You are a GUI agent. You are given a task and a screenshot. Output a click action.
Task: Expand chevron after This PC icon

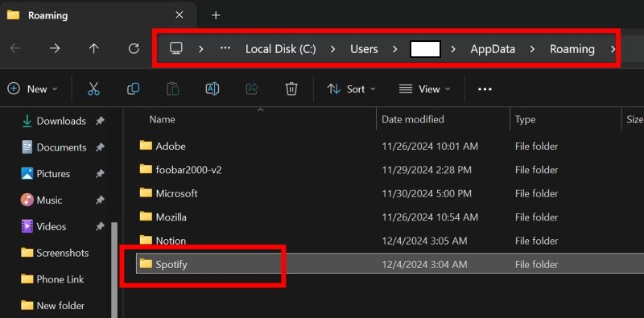200,49
